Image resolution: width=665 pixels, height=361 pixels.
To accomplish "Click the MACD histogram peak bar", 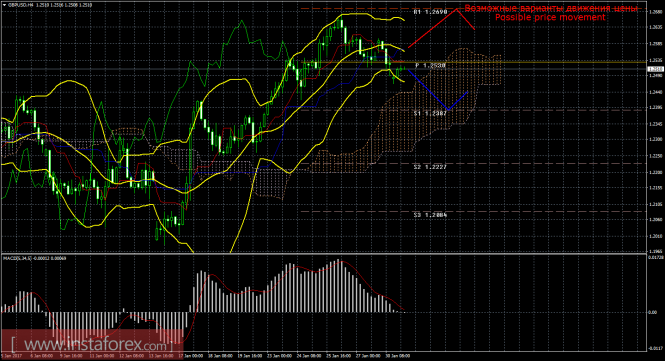I will (338, 286).
